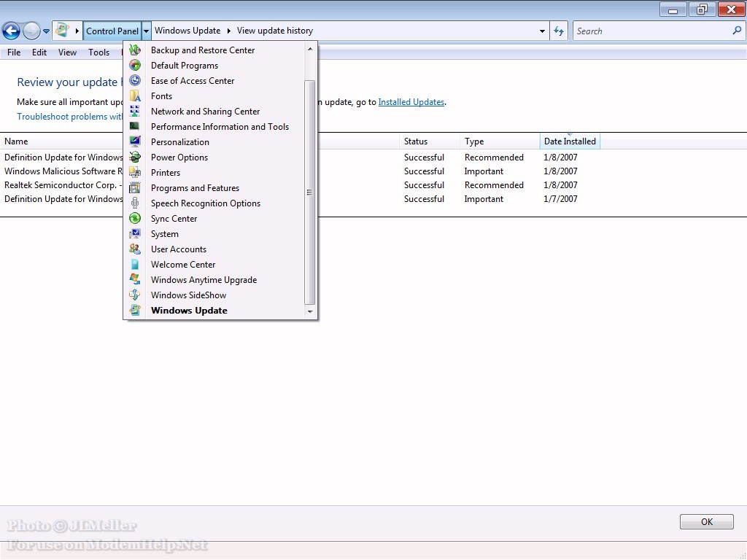Click the Power Options icon

pyautogui.click(x=135, y=157)
